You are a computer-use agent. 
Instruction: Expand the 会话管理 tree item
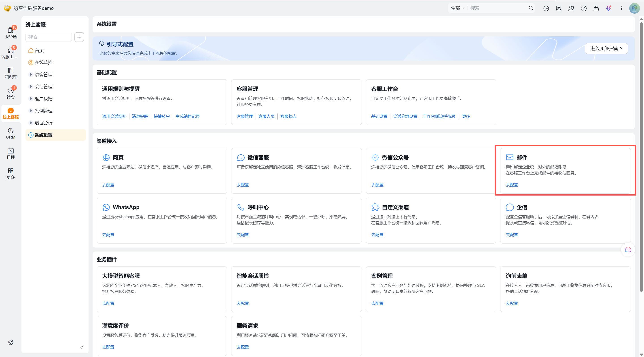(31, 86)
